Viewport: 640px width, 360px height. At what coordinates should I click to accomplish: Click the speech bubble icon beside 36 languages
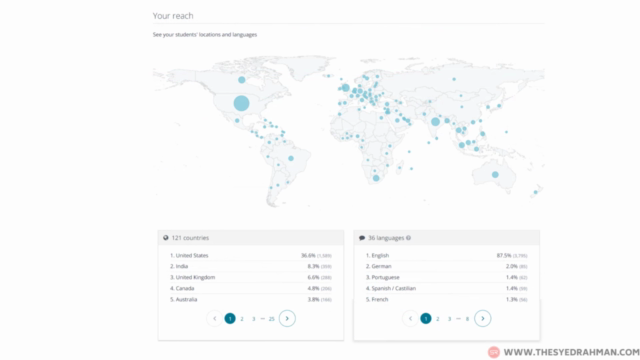coord(362,238)
